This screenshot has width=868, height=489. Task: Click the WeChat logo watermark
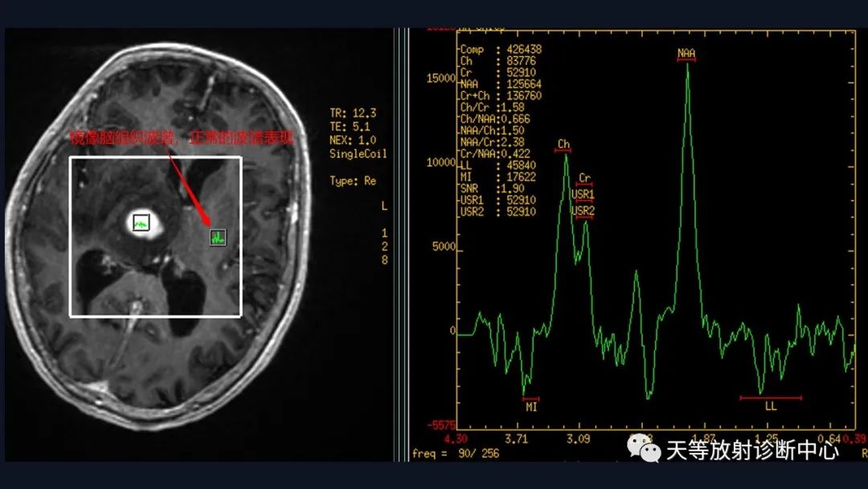tap(644, 449)
